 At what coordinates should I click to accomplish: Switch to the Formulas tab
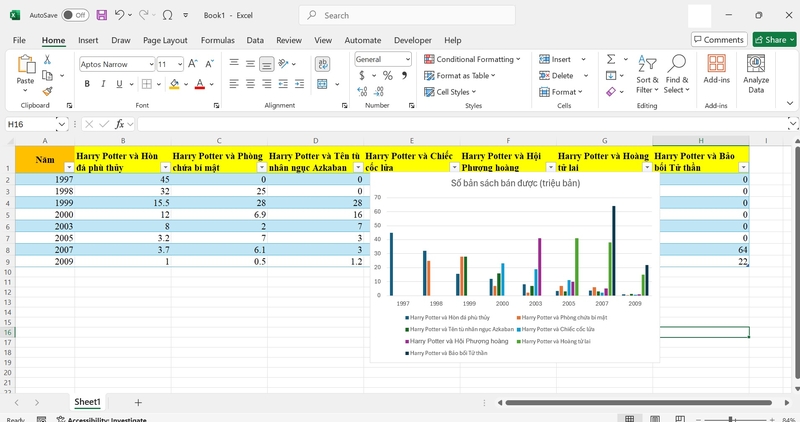[217, 40]
